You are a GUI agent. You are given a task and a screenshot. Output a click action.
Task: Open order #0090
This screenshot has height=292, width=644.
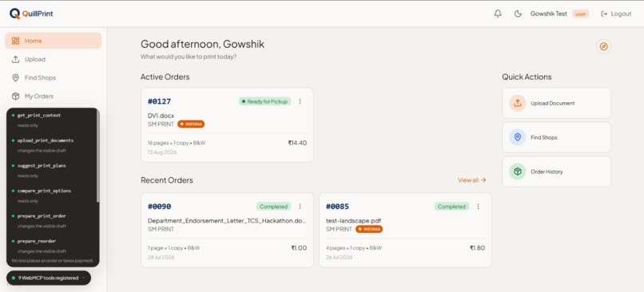(x=227, y=230)
